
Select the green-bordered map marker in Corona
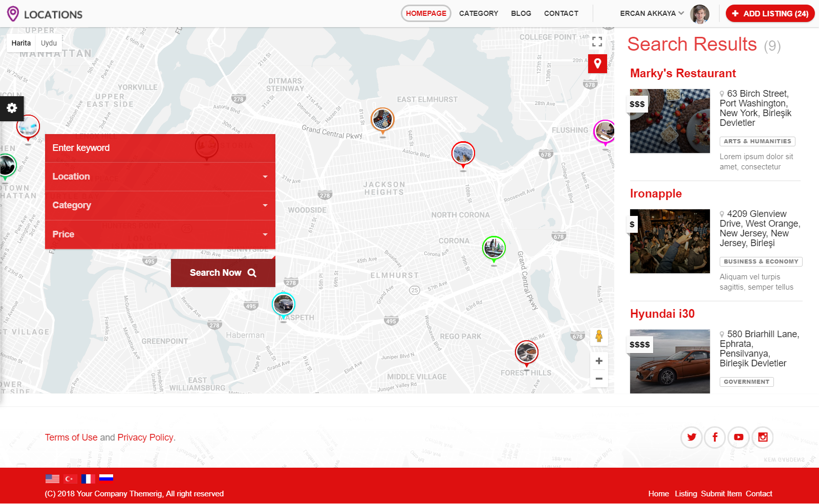tap(494, 249)
